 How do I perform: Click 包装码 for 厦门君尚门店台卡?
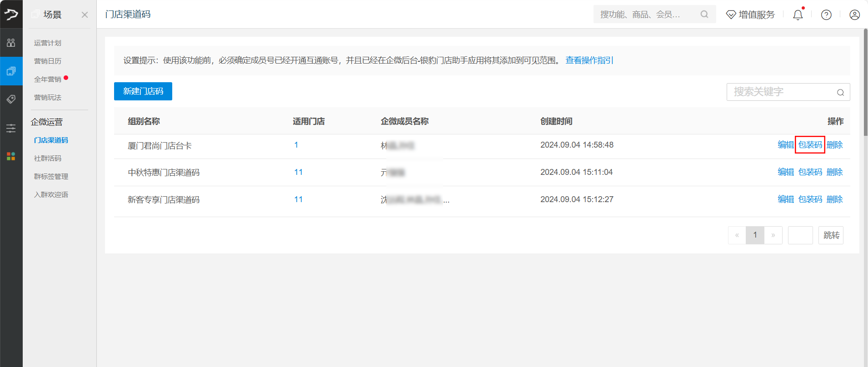810,145
